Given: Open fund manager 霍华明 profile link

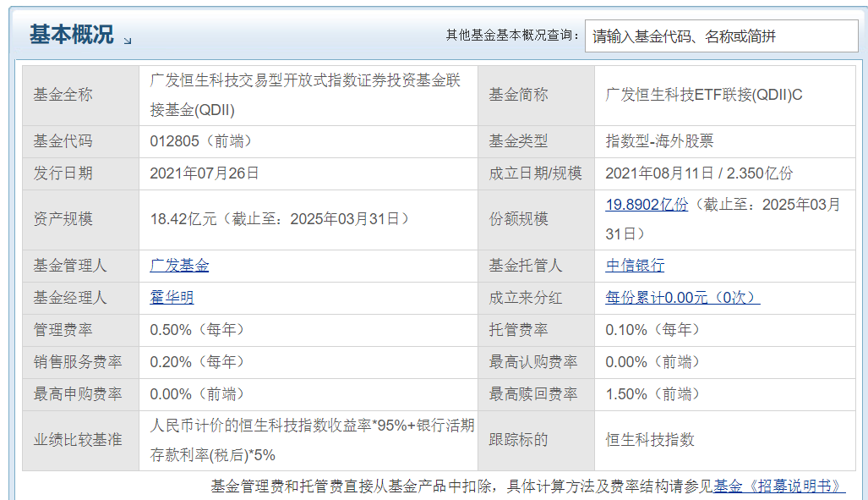Looking at the screenshot, I should (172, 298).
